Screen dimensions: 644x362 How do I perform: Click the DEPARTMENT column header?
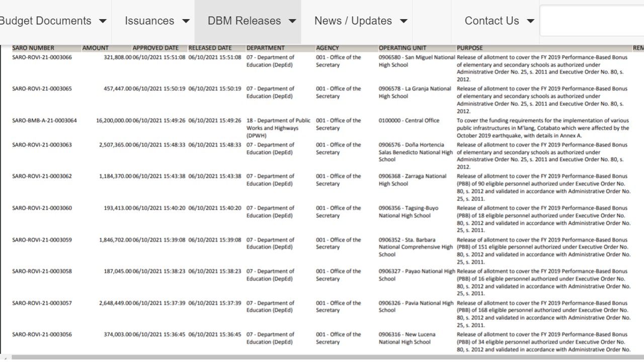[x=266, y=48]
